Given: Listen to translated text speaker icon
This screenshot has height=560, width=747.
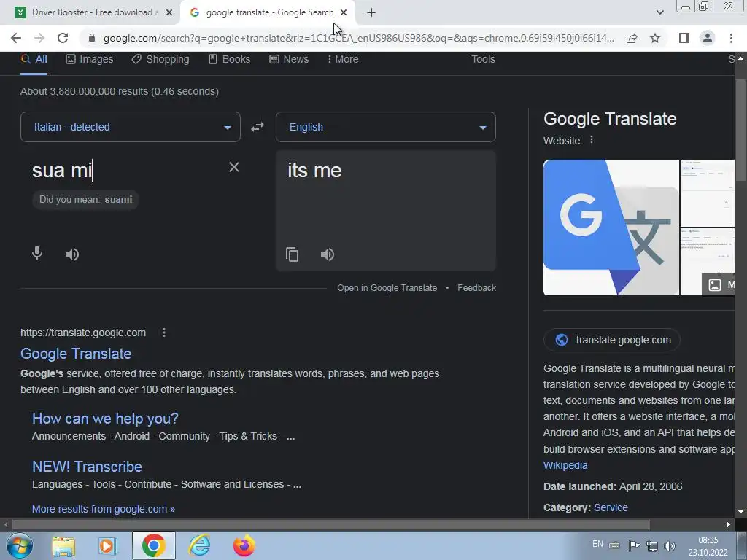Looking at the screenshot, I should pyautogui.click(x=328, y=254).
